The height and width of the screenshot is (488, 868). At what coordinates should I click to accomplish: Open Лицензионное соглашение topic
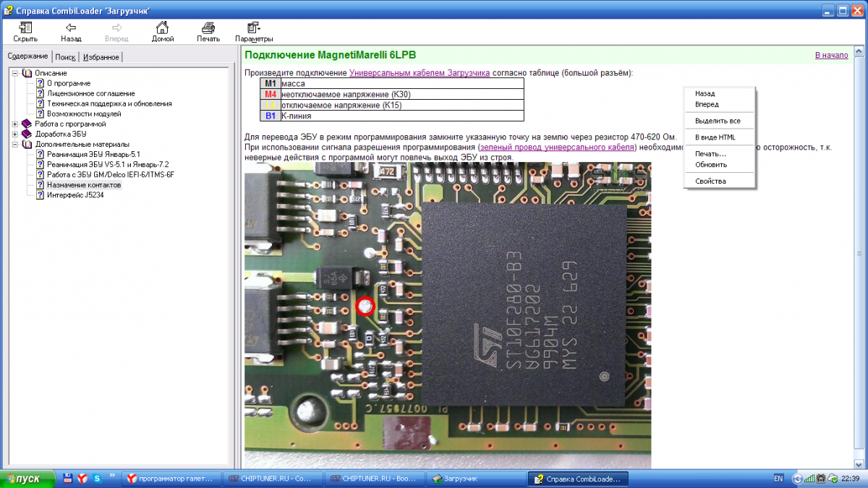pos(90,93)
